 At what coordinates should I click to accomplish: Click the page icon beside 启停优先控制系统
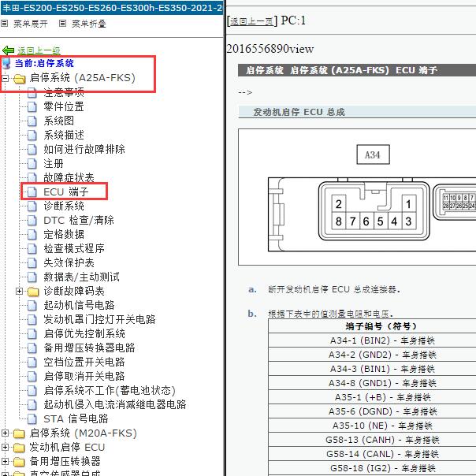pos(32,334)
